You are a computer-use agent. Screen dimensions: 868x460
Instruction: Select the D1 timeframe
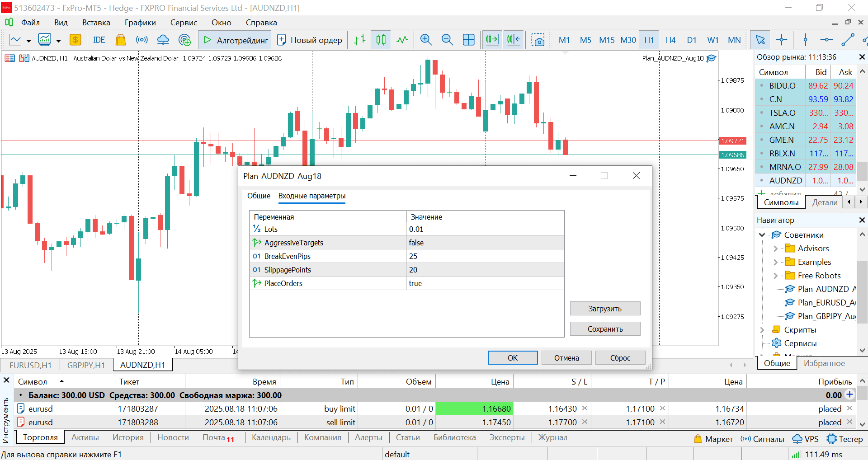tap(692, 40)
